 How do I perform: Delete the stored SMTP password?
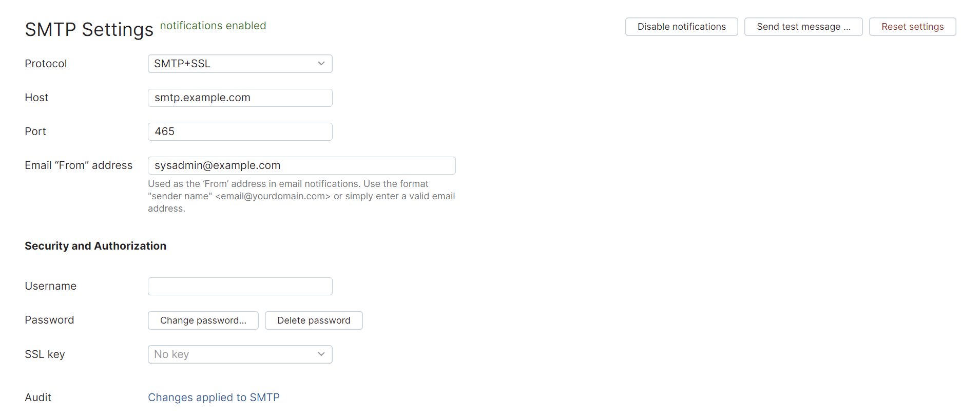[x=314, y=320]
